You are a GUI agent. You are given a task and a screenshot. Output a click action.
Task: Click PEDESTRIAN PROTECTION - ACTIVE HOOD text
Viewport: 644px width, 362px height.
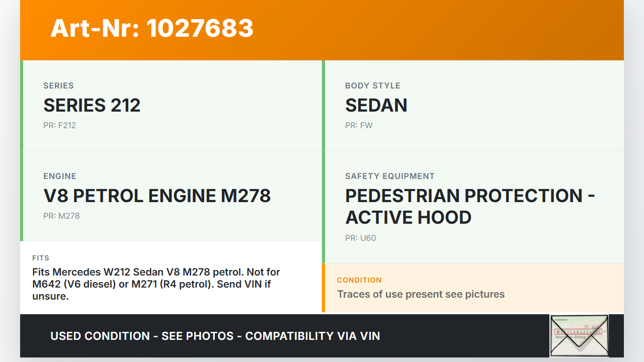[470, 206]
